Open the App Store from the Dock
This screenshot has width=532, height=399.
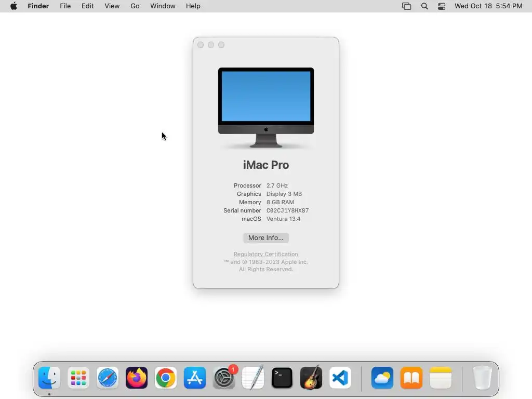pos(195,378)
